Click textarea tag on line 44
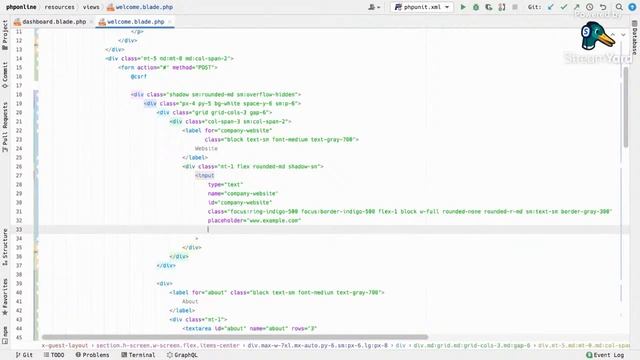Image resolution: width=640 pixels, height=360 pixels. 197,329
